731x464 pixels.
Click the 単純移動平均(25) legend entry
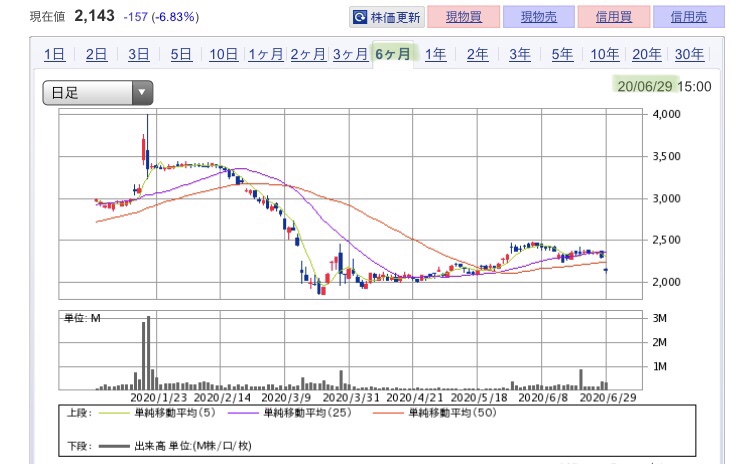click(308, 413)
